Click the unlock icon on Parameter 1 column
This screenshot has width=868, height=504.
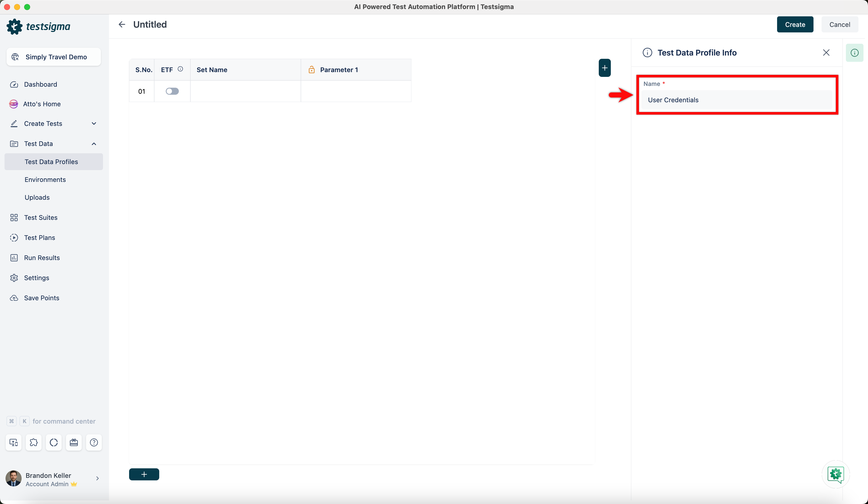(x=312, y=69)
